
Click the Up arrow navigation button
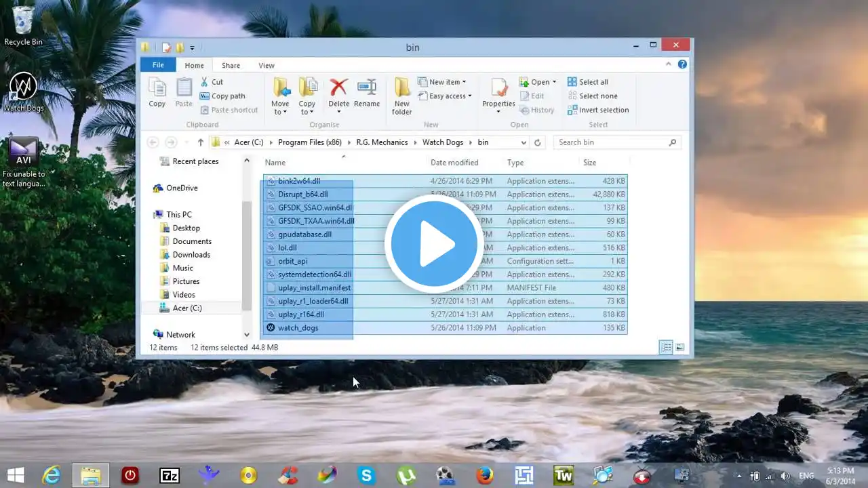[201, 142]
